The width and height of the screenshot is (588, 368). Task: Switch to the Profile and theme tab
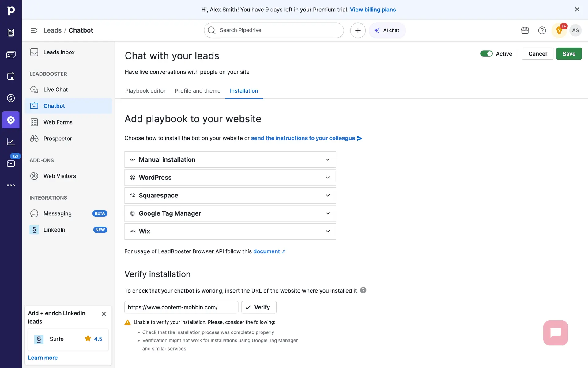tap(198, 91)
